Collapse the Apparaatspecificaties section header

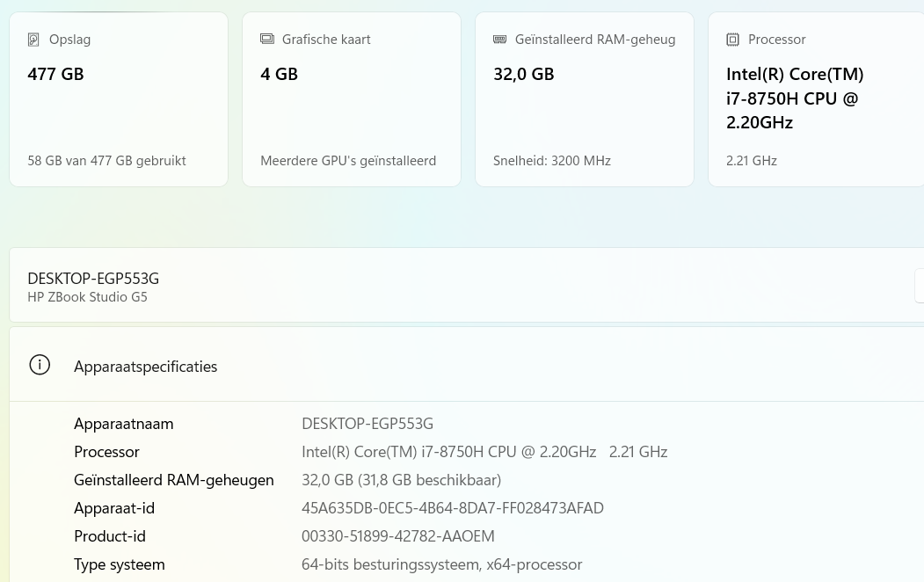(x=467, y=365)
